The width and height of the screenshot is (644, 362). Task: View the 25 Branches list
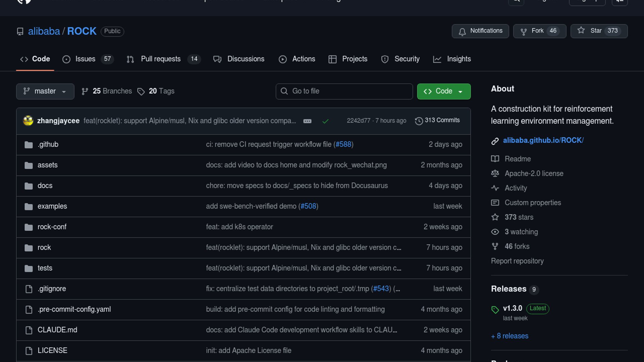tap(112, 91)
